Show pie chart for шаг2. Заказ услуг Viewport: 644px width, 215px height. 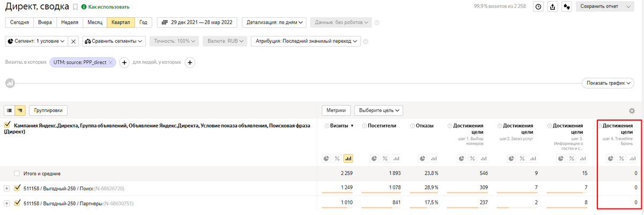512,158
